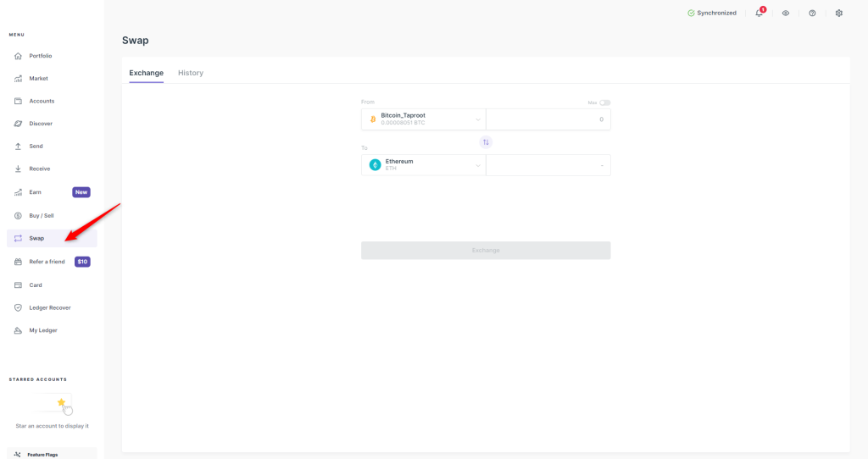The height and width of the screenshot is (459, 868).
Task: Click the Synchronized status indicator
Action: [711, 14]
